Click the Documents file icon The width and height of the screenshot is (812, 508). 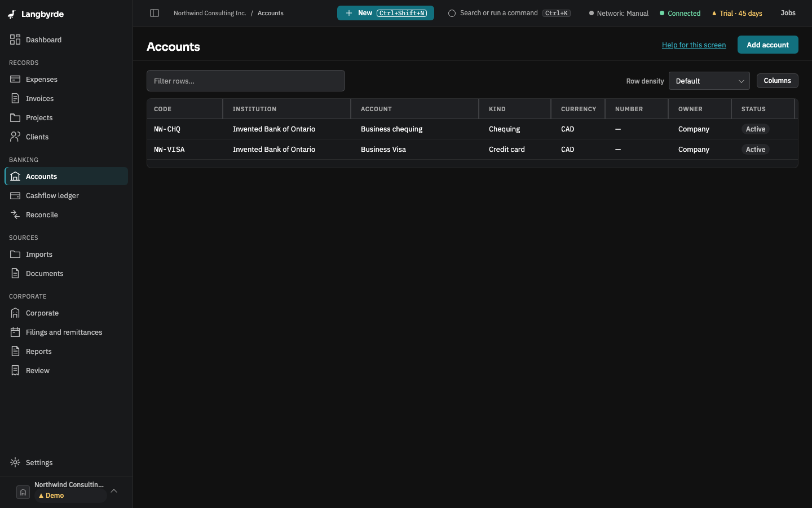15,273
